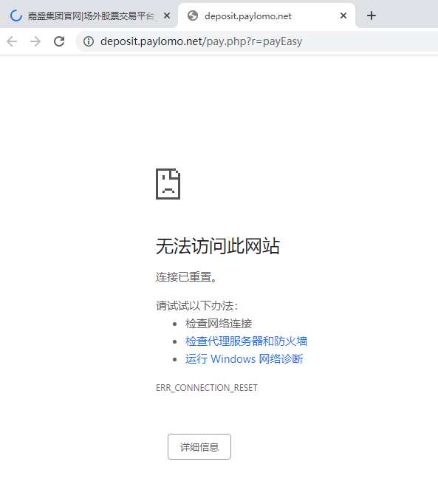Click the 请试试以下办法 text
The height and width of the screenshot is (504, 438).
point(196,306)
